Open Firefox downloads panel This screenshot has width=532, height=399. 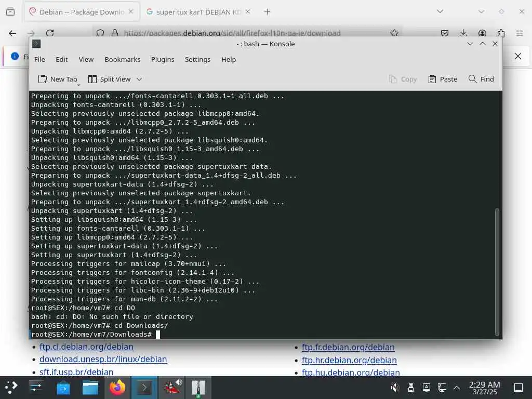click(x=463, y=33)
